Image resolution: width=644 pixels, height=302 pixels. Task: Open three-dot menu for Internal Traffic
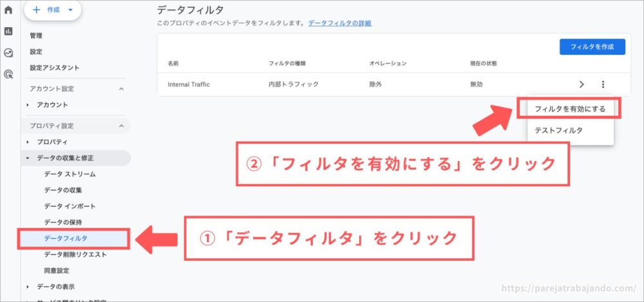tap(603, 84)
